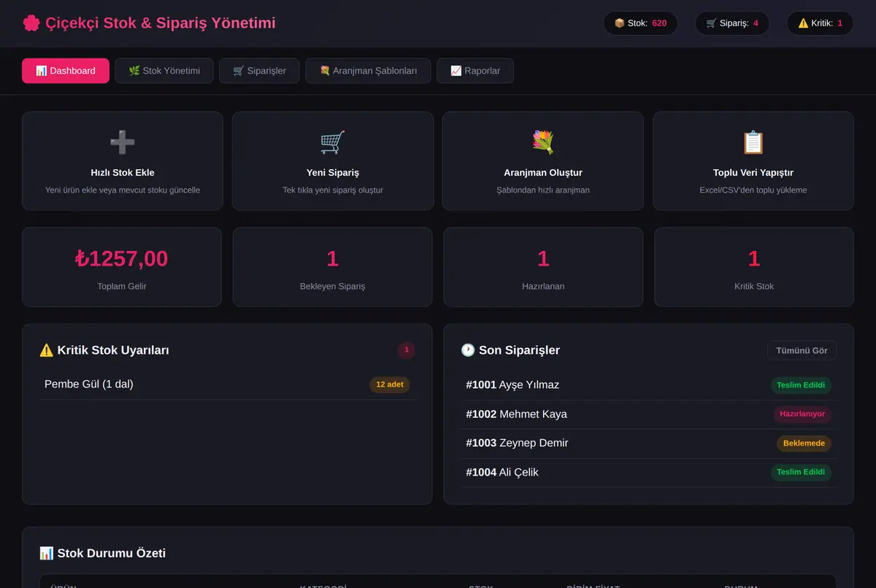
Task: Click the plus icon for Hızlı Stok Ekle
Action: pyautogui.click(x=123, y=142)
